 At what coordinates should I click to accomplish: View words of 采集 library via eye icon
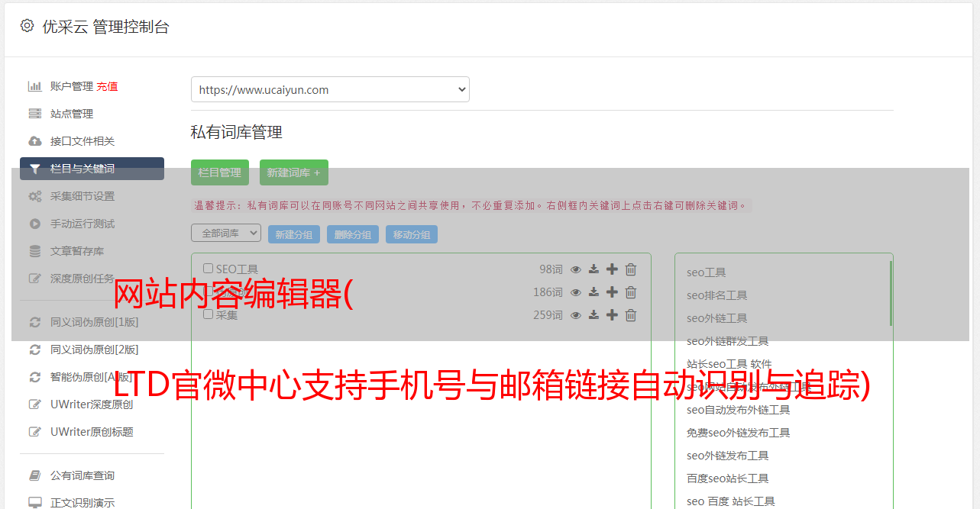tap(576, 315)
